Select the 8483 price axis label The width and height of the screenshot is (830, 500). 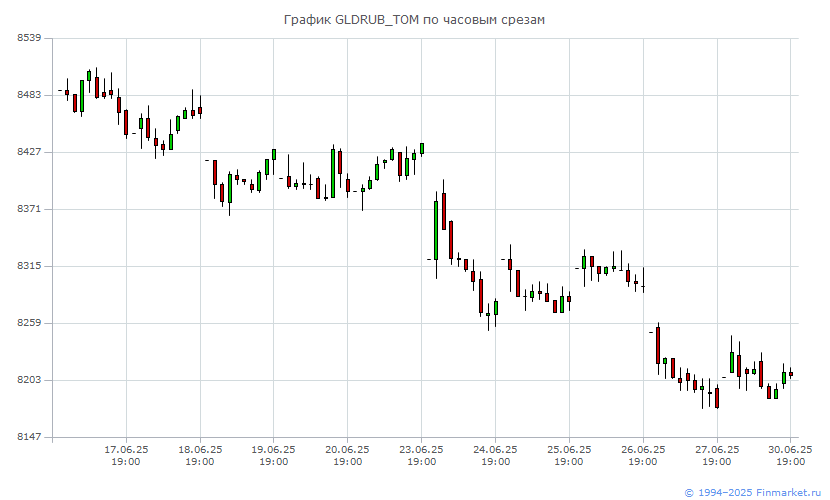point(29,95)
